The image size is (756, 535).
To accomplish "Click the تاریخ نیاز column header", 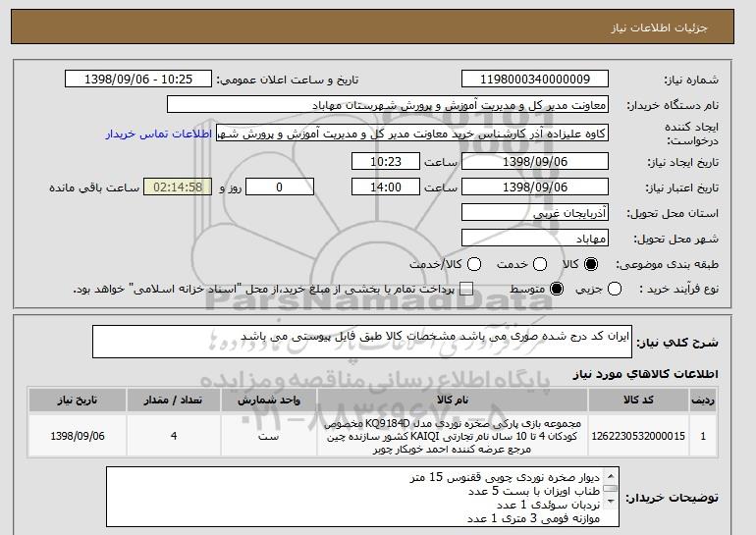I will click(78, 401).
